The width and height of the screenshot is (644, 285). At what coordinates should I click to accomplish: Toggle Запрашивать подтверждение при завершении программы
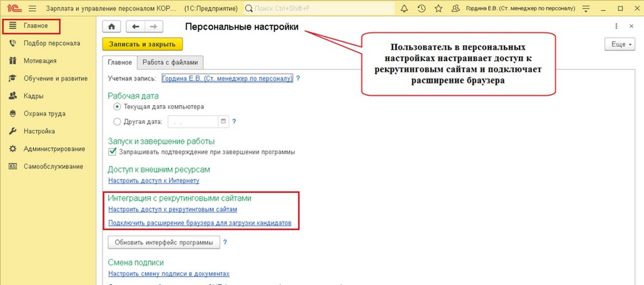[x=113, y=152]
